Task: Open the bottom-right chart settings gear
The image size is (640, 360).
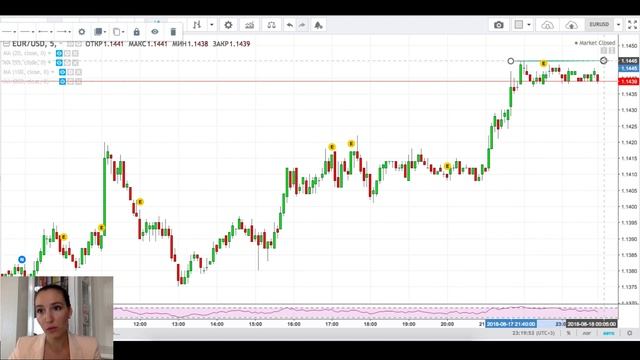Action: pos(629,333)
